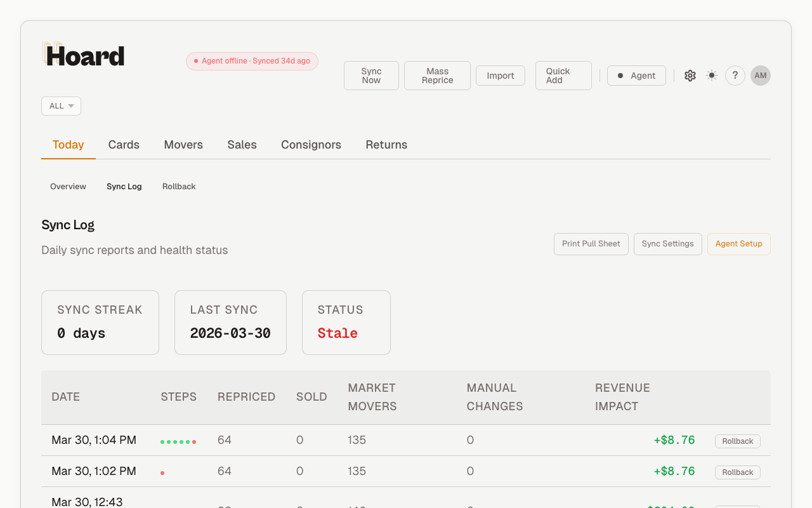Select the Overview sub-tab
This screenshot has width=812, height=508.
[x=68, y=187]
